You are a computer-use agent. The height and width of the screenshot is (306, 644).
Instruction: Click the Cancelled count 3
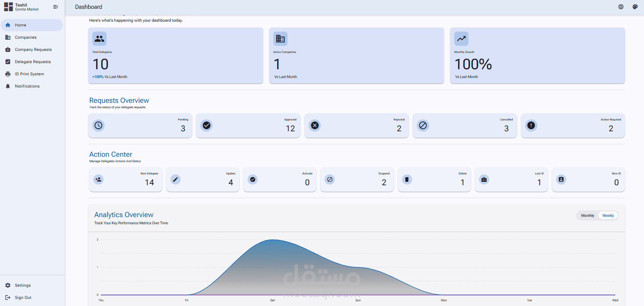[507, 129]
